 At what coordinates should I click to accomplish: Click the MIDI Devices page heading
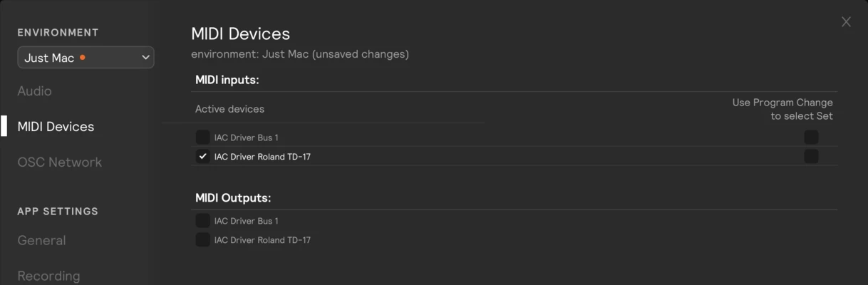(x=240, y=33)
